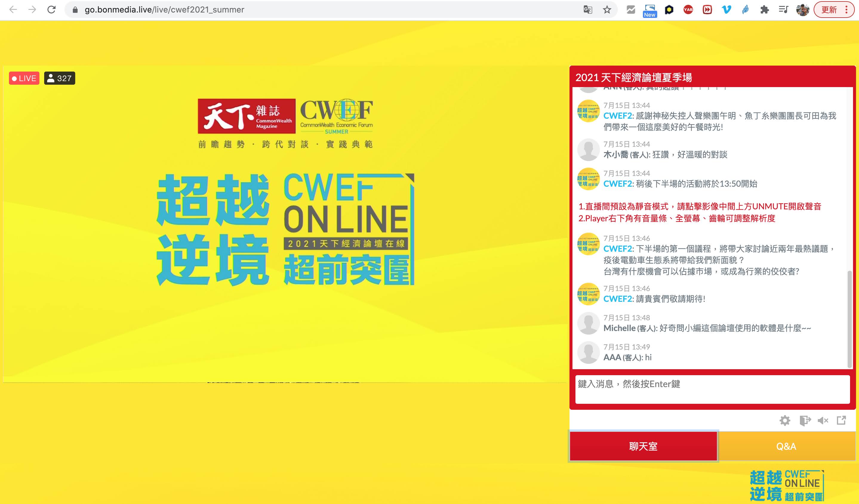The height and width of the screenshot is (504, 859).
Task: Click timestamp 7月15日 13:48
Action: coord(626,318)
